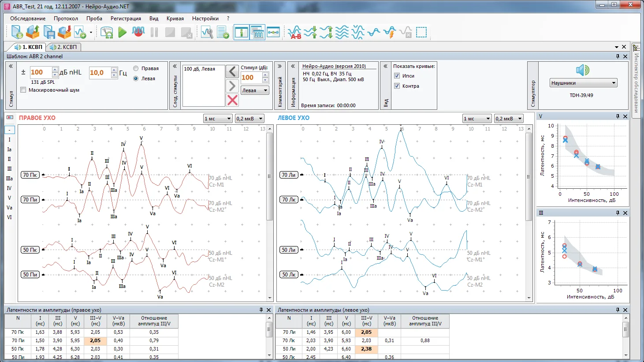Open the Наушники stimulator dropdown
The image size is (644, 362).
584,83
